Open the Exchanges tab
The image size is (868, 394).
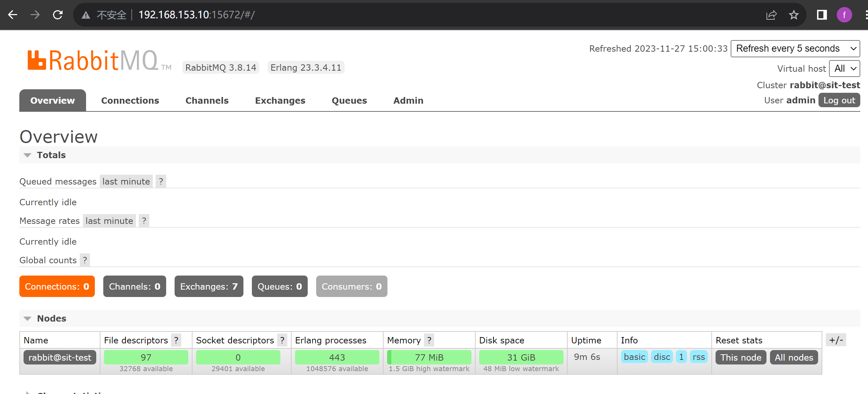(280, 101)
